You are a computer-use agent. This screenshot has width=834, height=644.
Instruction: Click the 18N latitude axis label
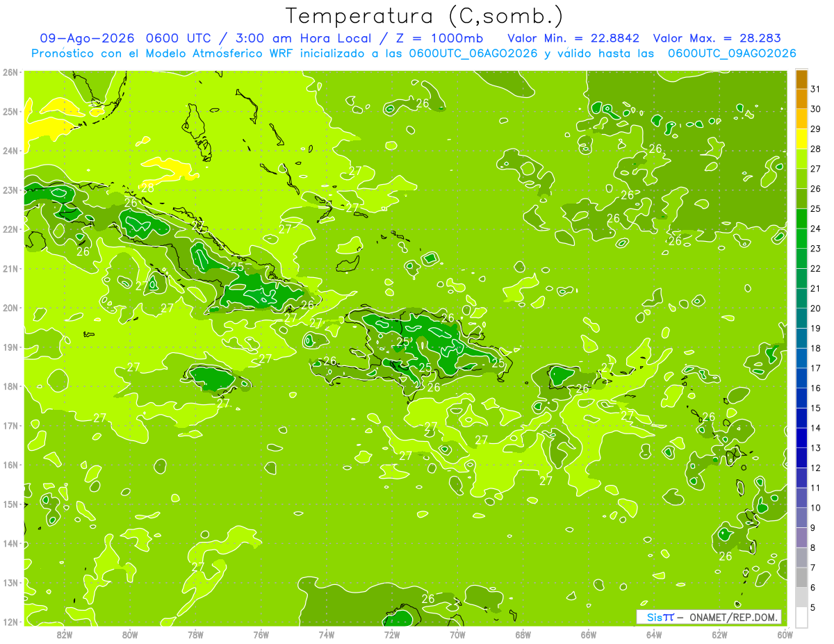coord(10,386)
